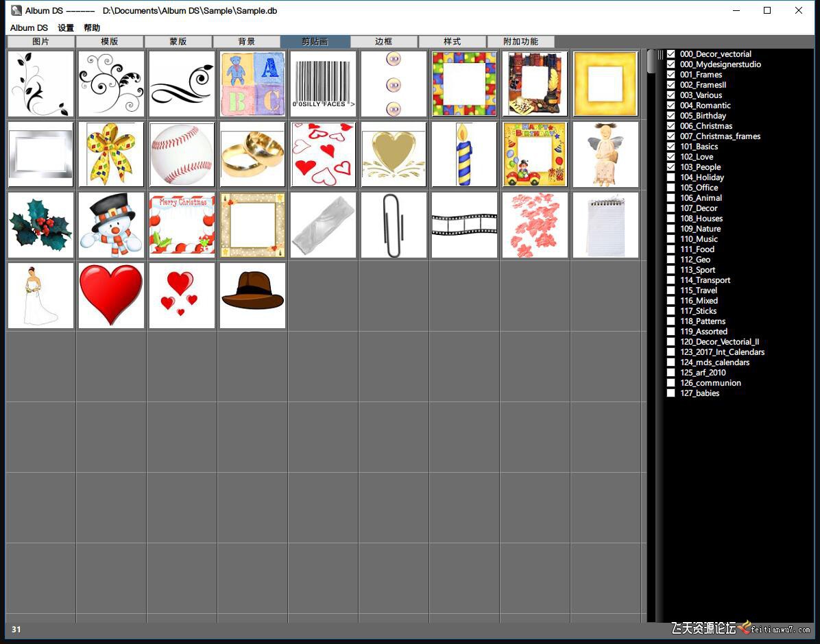The height and width of the screenshot is (644, 820).
Task: Select the paper clip clipart
Action: coord(394,225)
